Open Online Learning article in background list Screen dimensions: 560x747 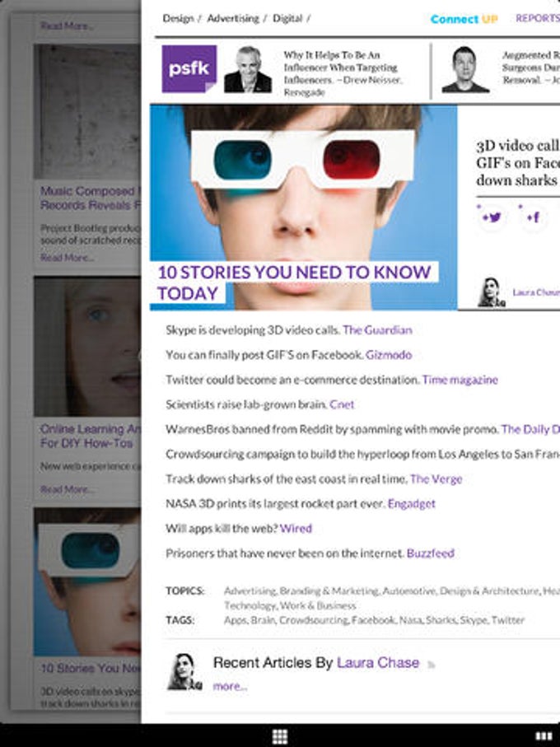click(90, 436)
